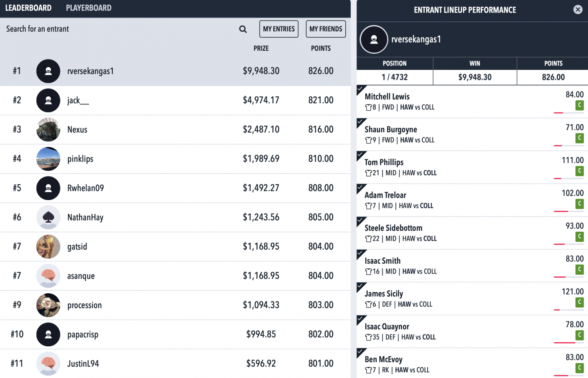588x378 pixels.
Task: Click JustinL94 brain avatar icon
Action: point(48,364)
